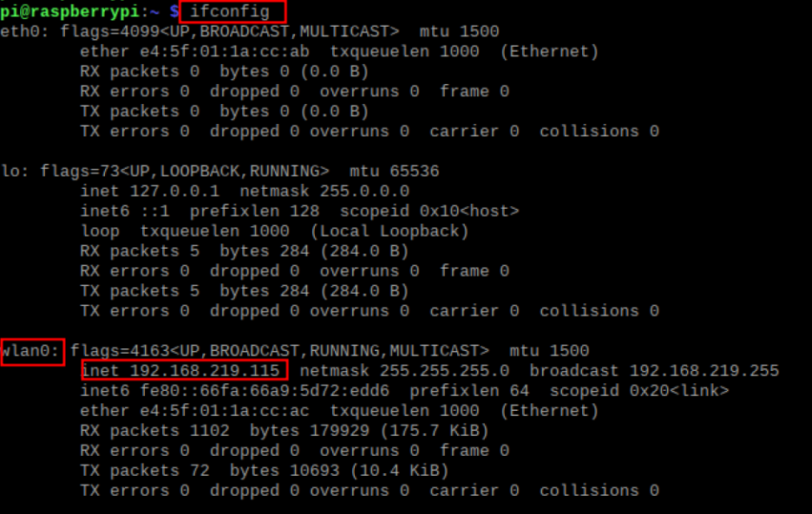Click the pi@raspberrypi prompt text
This screenshot has width=812, height=514.
(69, 11)
